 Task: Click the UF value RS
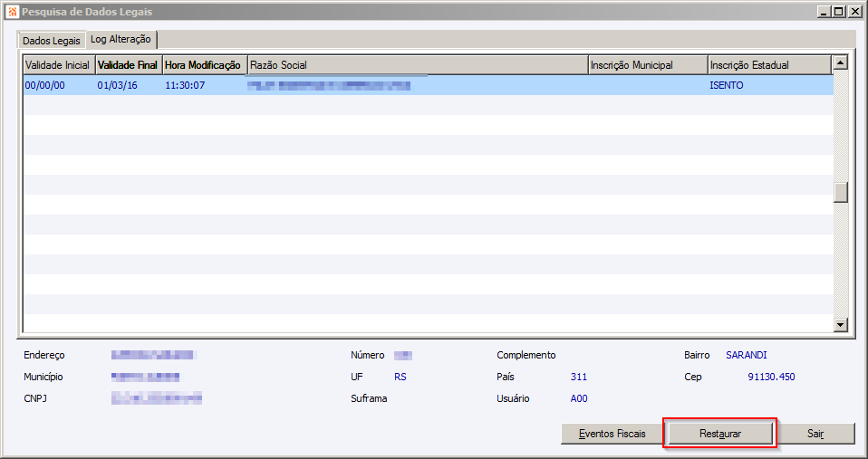coord(400,377)
